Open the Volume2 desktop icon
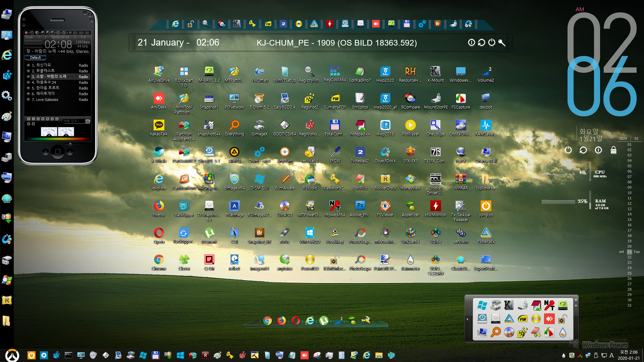This screenshot has height=362, width=644. click(486, 74)
